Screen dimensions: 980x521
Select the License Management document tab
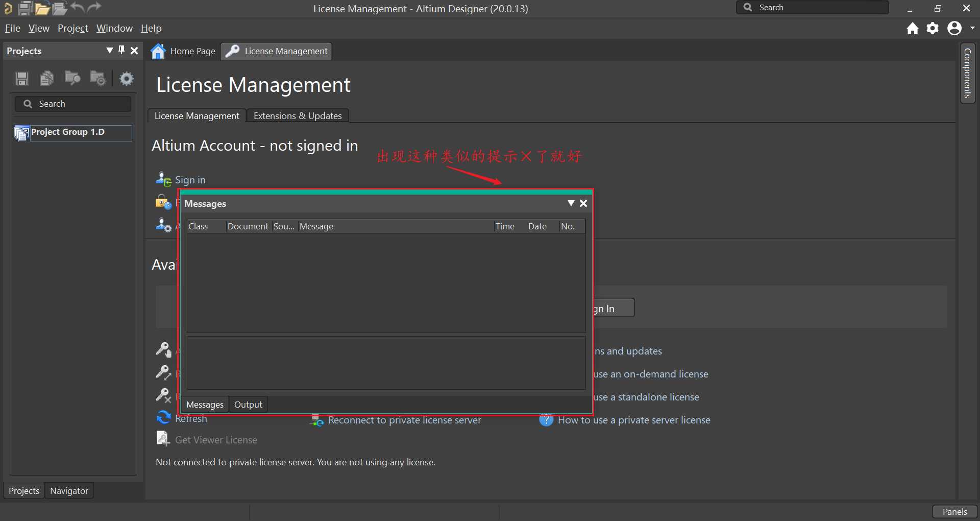pos(277,51)
